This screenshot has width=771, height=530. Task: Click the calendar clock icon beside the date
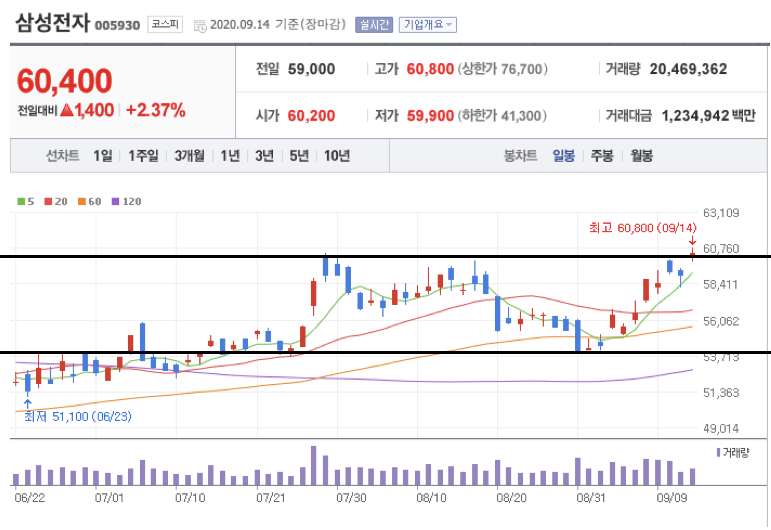click(x=200, y=26)
